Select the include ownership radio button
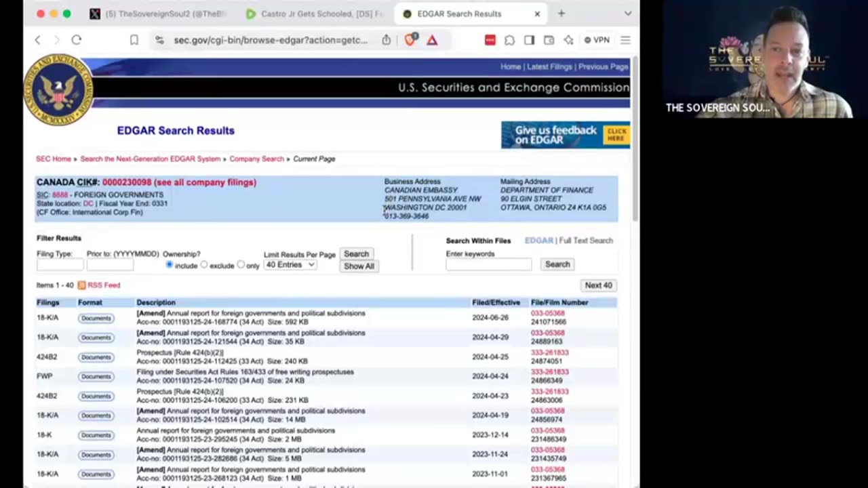The height and width of the screenshot is (488, 868). point(170,264)
